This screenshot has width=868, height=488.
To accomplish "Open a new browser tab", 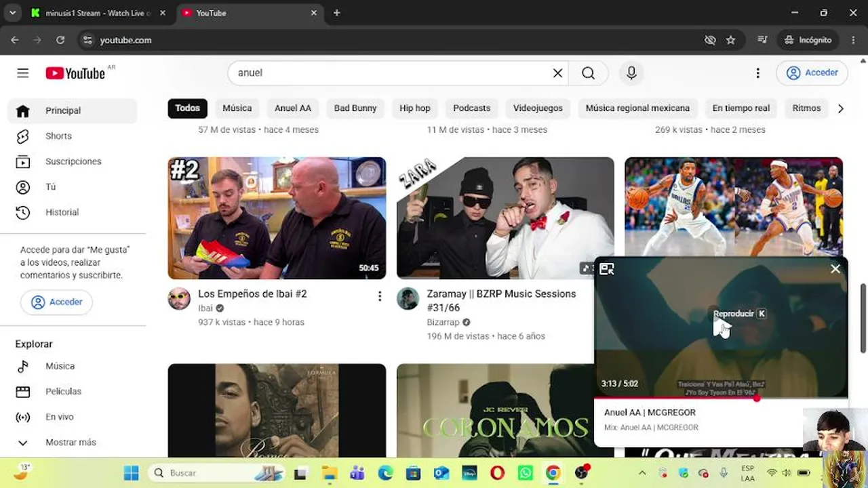I will pyautogui.click(x=337, y=13).
